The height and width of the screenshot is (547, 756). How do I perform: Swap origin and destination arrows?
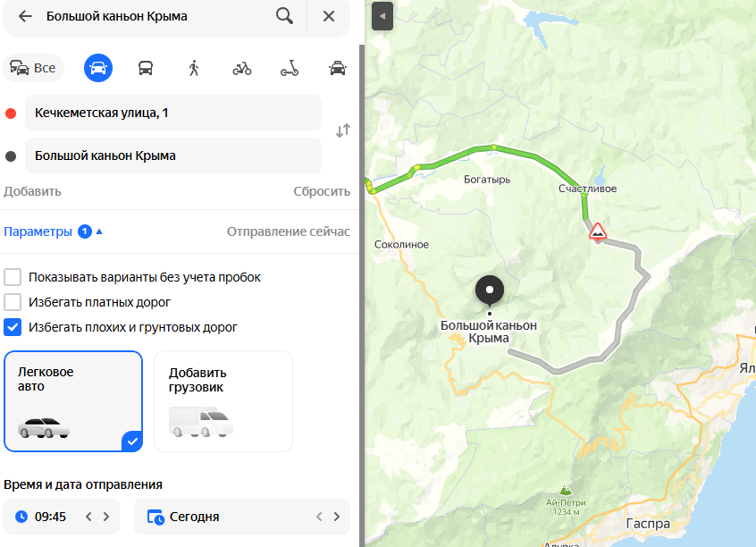tap(343, 130)
